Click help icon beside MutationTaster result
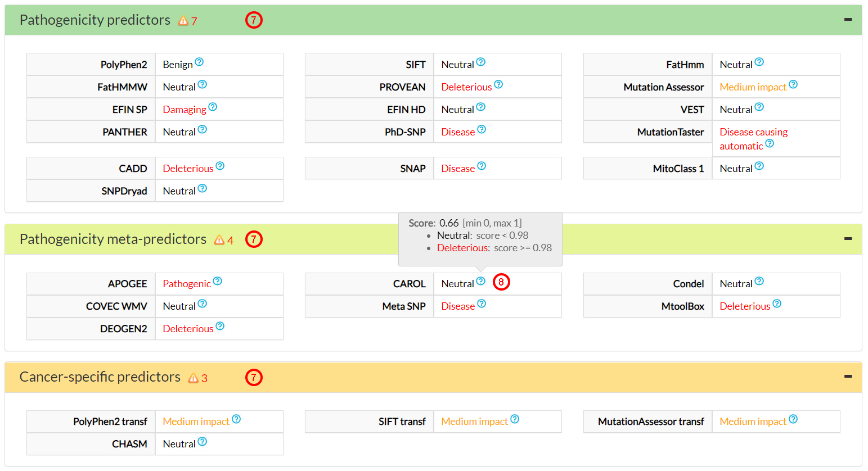Image resolution: width=868 pixels, height=471 pixels. click(x=770, y=144)
